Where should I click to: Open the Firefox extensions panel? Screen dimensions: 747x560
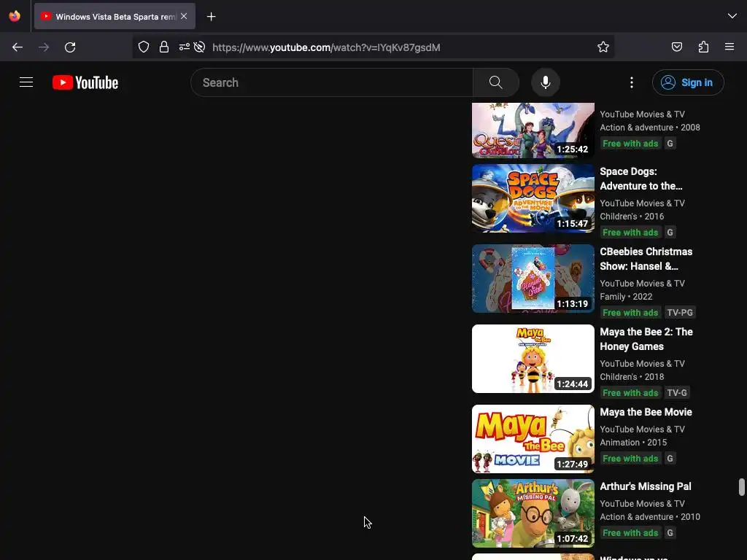703,47
